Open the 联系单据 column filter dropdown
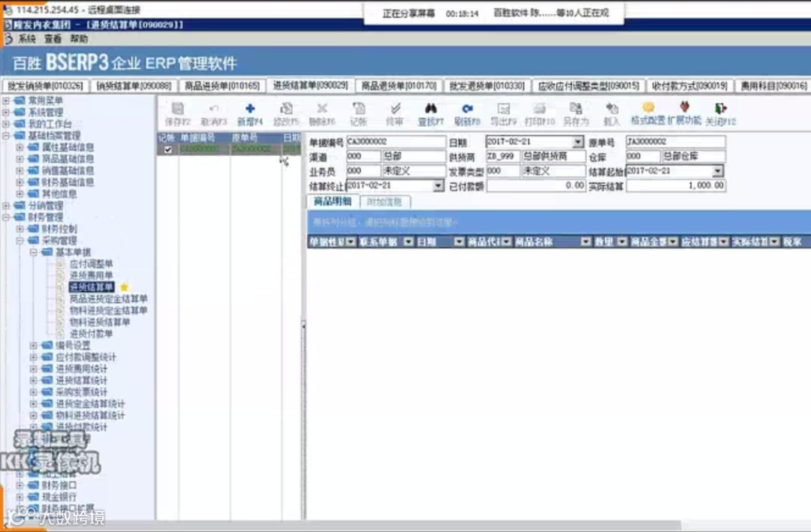Viewport: 811px width, 532px height. pos(409,242)
